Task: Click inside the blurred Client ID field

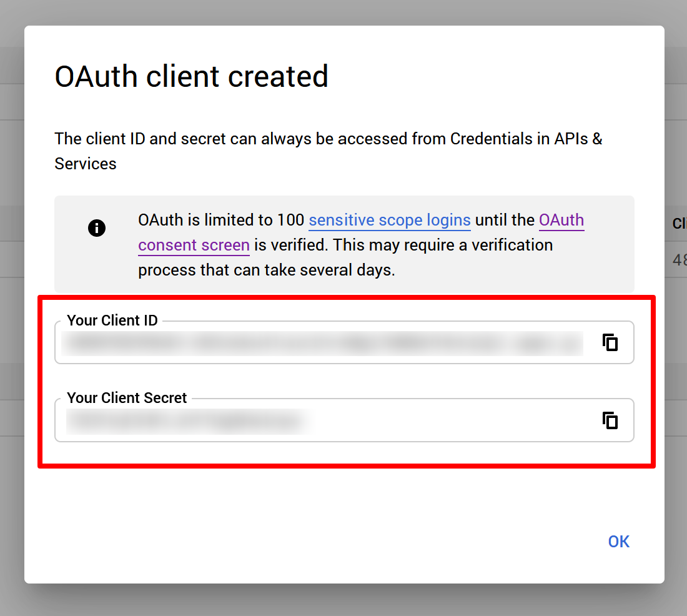Action: (x=324, y=344)
